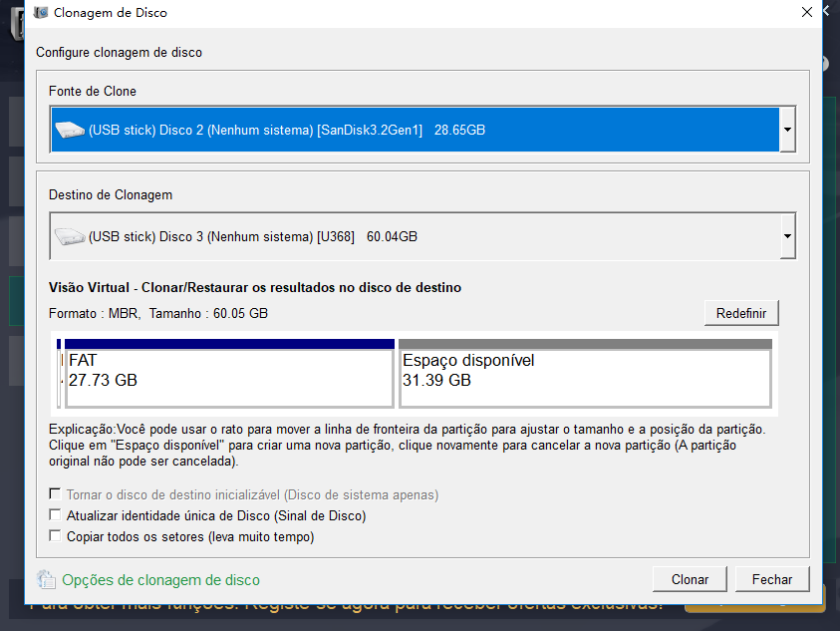Click the gray bar above Espaço disponível

coord(585,344)
